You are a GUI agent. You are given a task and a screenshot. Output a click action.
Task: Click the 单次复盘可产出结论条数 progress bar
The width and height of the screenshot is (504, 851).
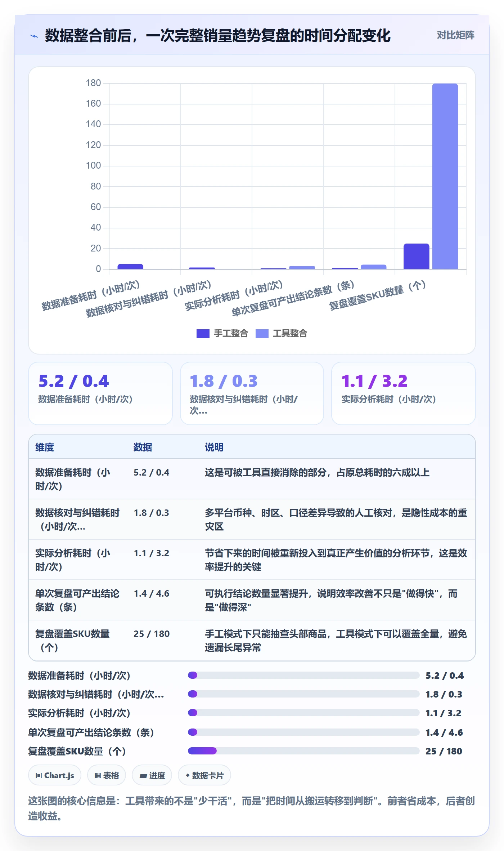tap(303, 732)
